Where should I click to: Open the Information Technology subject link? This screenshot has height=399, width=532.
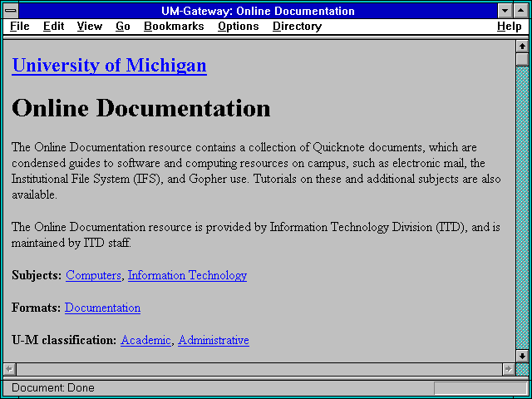[x=187, y=275]
